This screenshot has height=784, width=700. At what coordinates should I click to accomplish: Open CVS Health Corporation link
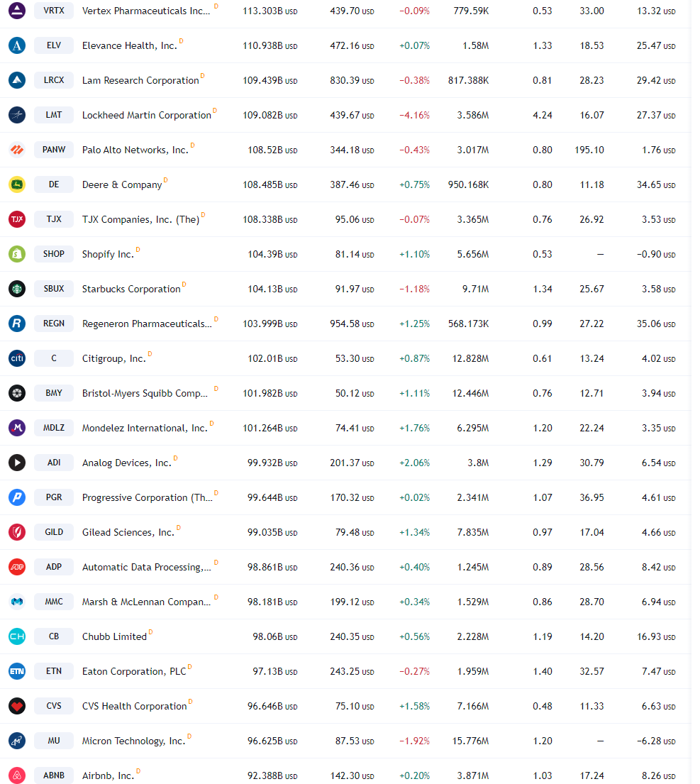[135, 706]
